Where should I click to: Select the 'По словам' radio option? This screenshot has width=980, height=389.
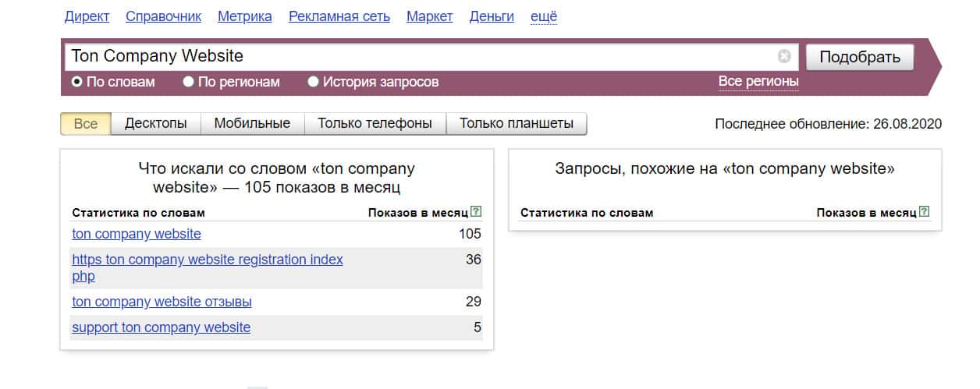pyautogui.click(x=113, y=82)
